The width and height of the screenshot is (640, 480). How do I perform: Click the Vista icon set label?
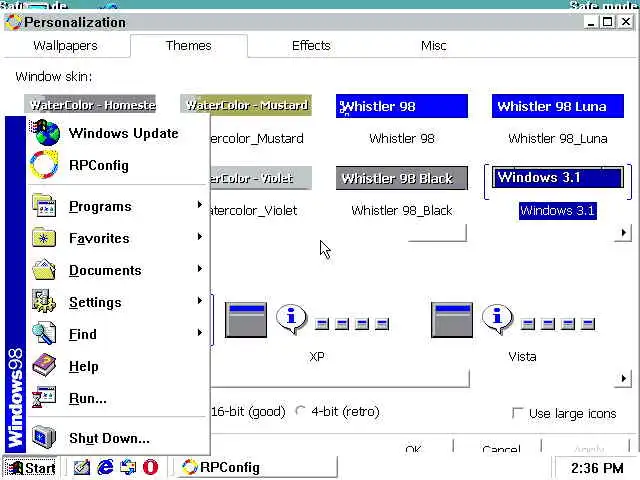[522, 356]
